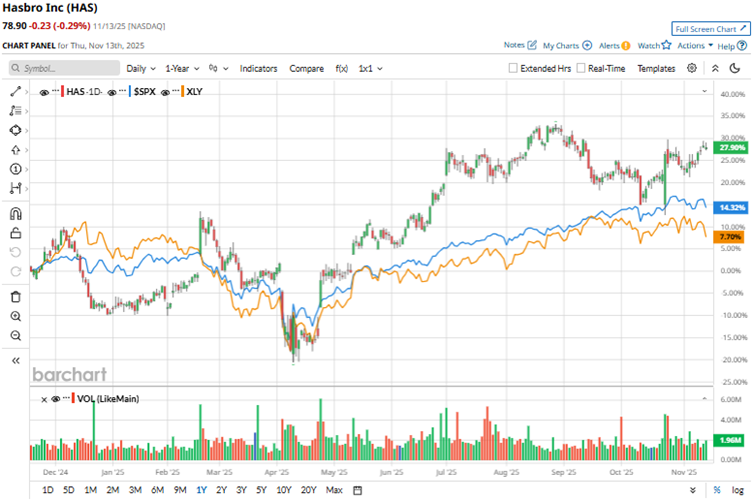This screenshot has height=500, width=752.
Task: Open the date range calendar icon
Action: pos(357,490)
